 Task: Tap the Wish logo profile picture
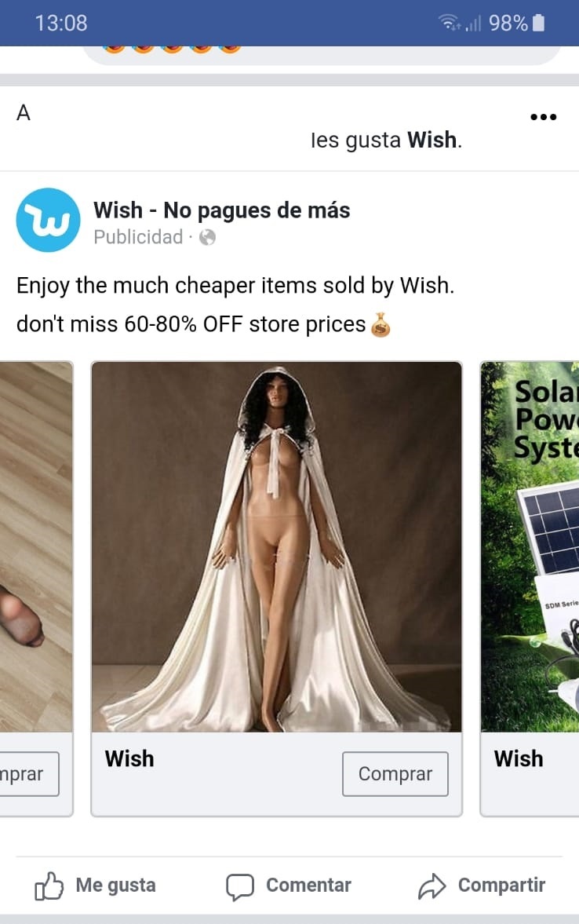coord(49,220)
